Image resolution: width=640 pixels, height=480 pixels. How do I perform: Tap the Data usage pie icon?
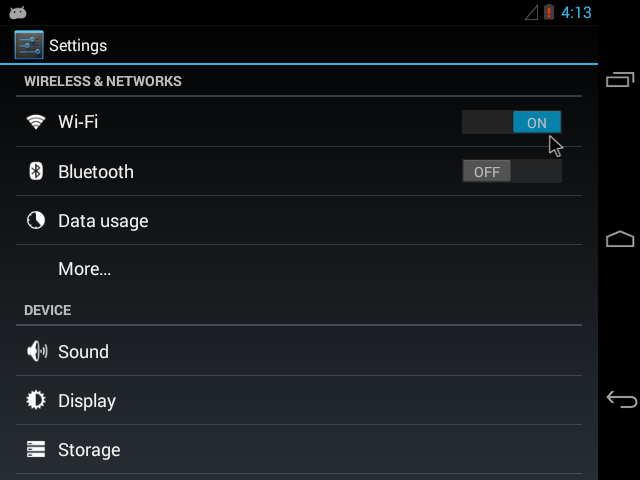36,221
